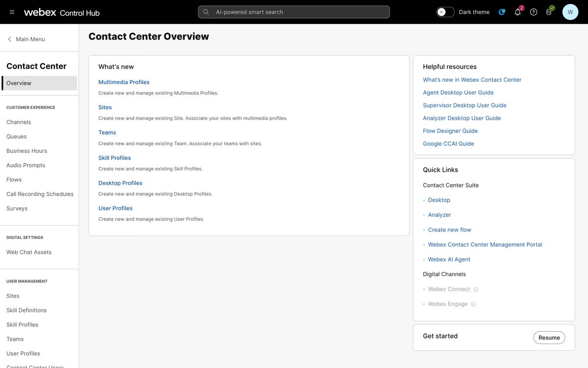This screenshot has width=588, height=368.
Task: Click the server status icon with green checkmark
Action: point(549,11)
